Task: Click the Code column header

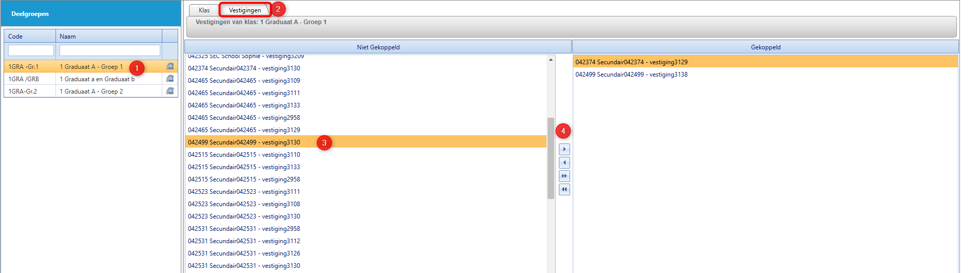Action: tap(30, 37)
